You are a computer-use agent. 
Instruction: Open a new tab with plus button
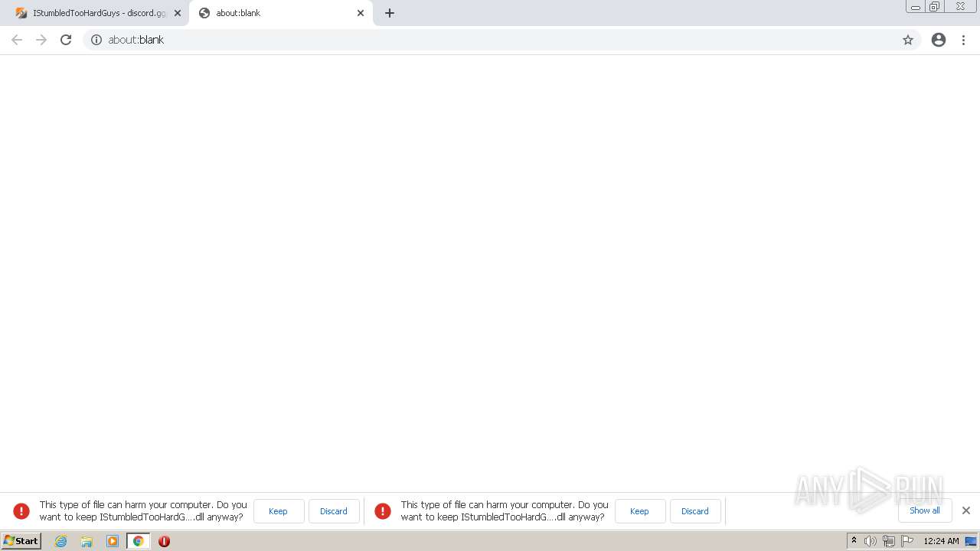[x=390, y=13]
